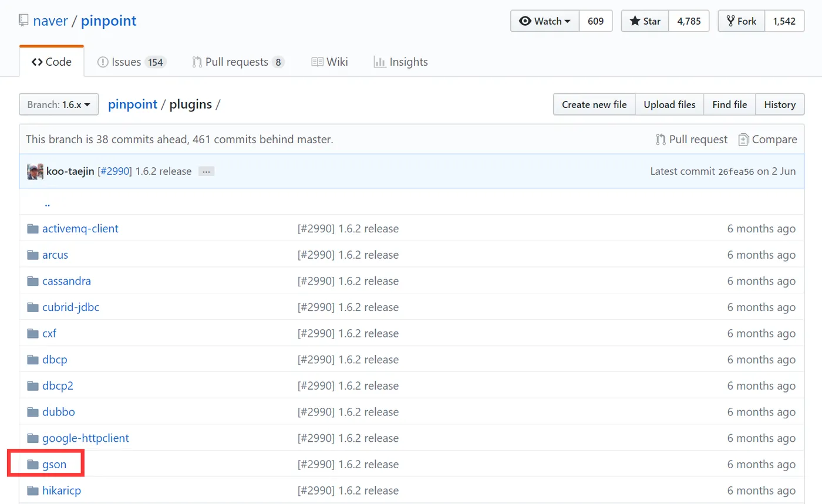Click the google-httpclient folder icon

click(x=33, y=438)
